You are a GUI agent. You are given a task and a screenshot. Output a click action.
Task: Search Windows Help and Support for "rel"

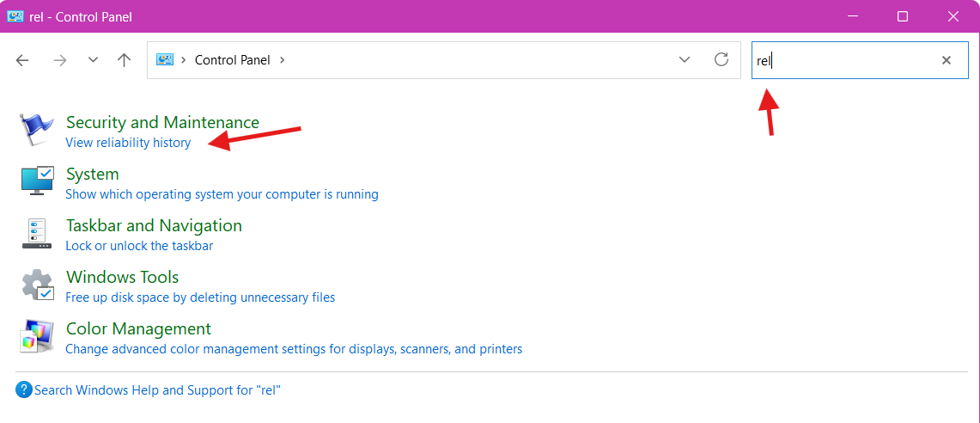tap(157, 390)
